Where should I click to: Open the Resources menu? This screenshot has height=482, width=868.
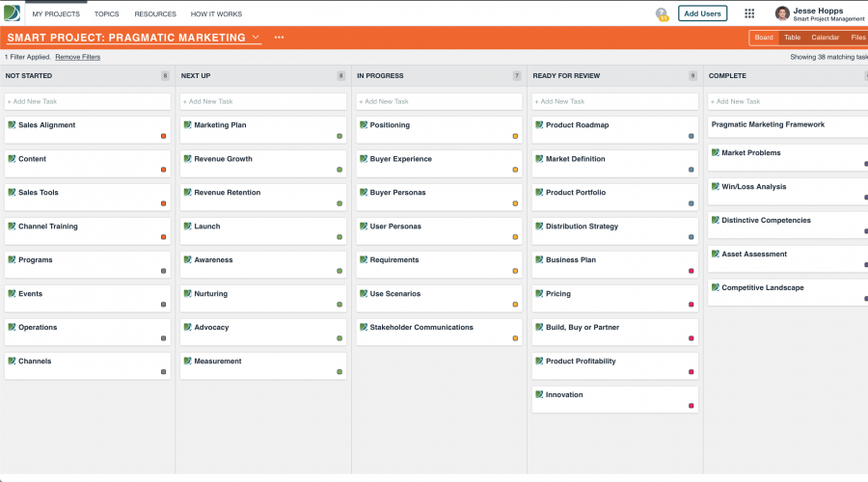point(155,13)
